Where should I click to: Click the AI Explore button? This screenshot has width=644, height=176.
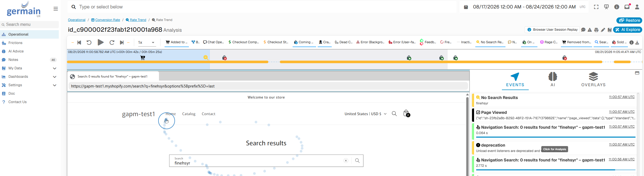tap(627, 30)
